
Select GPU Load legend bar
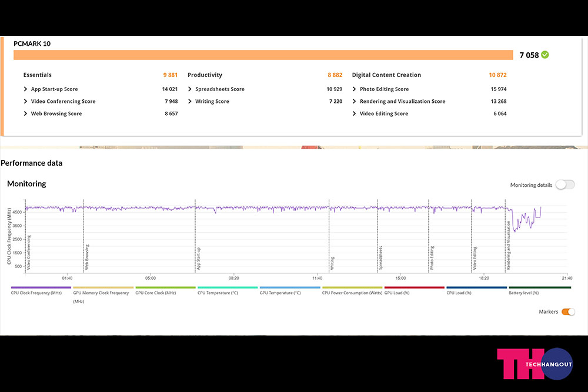coord(415,287)
